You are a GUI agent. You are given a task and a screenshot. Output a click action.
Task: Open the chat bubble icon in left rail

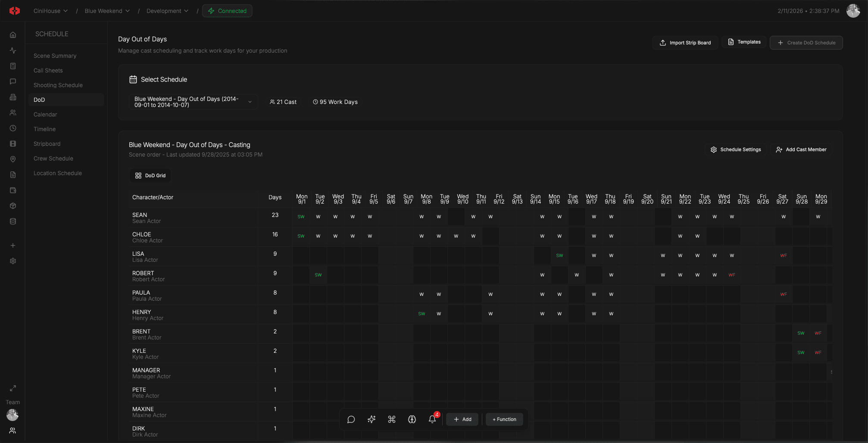pyautogui.click(x=13, y=82)
